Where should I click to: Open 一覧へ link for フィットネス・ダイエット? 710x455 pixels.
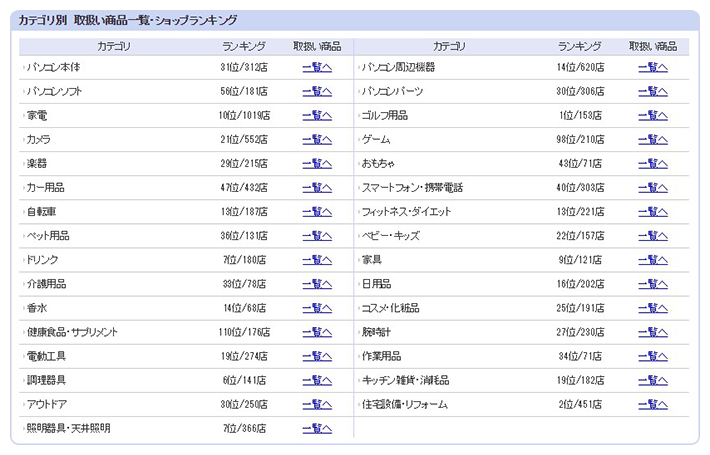653,212
